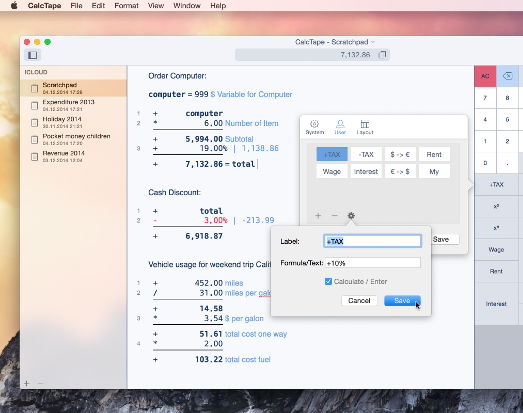Open the Pocket money children document
523x413 pixels.
pos(74,139)
